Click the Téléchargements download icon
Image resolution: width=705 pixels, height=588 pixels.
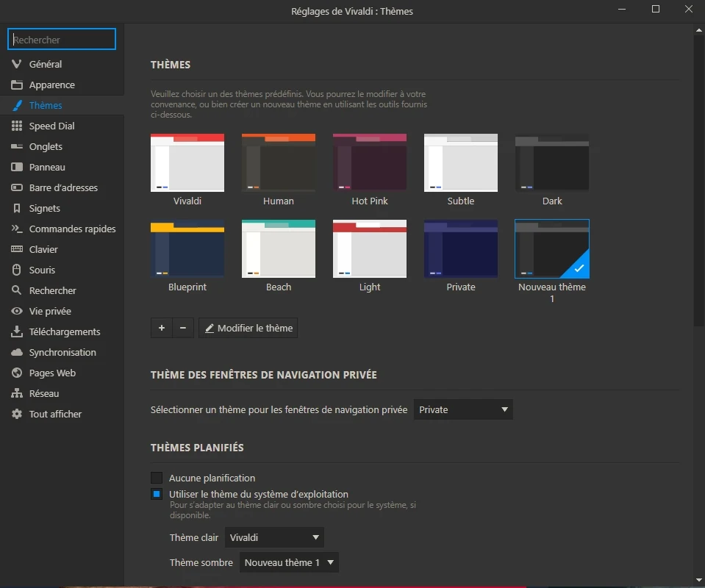point(17,331)
